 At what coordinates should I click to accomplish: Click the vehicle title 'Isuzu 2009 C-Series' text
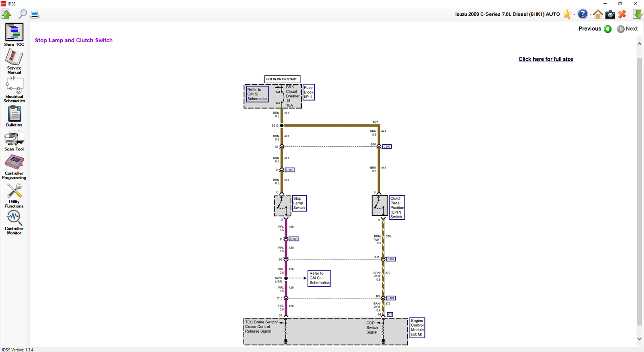click(507, 14)
